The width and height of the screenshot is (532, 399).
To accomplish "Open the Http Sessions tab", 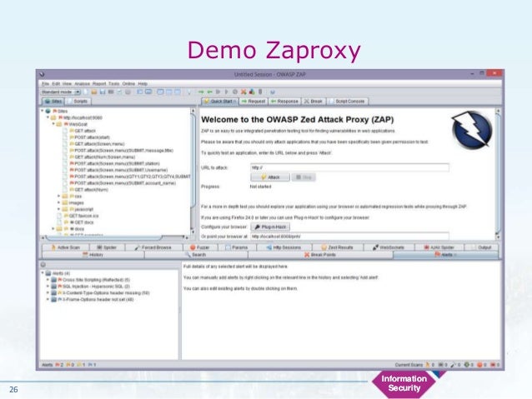I will [x=284, y=247].
